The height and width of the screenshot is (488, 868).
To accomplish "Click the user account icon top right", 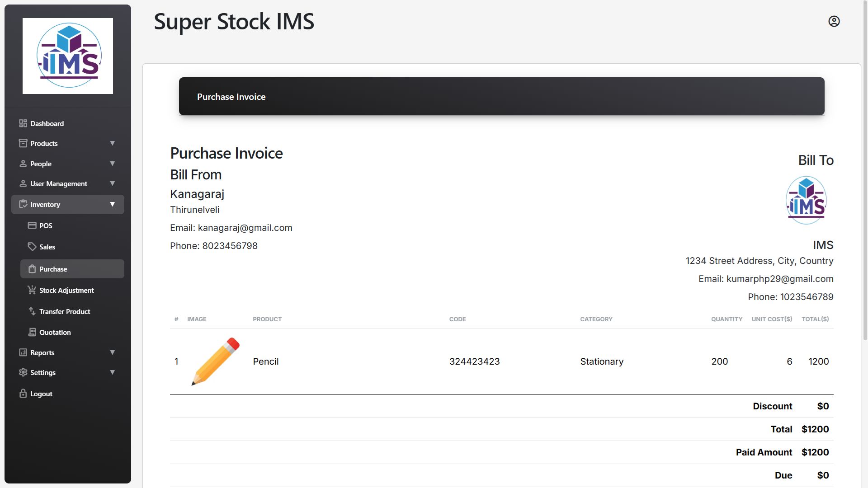I will pyautogui.click(x=834, y=21).
